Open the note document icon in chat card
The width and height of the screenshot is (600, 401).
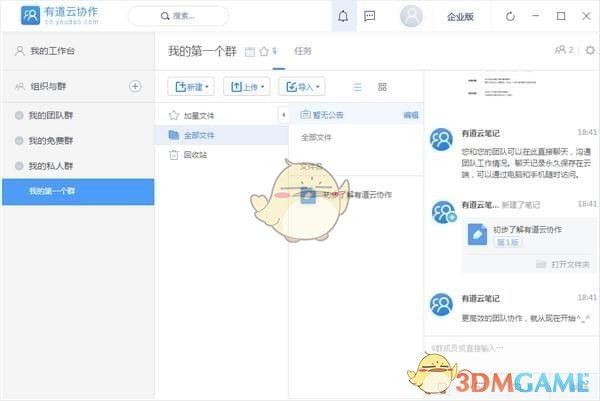[478, 235]
